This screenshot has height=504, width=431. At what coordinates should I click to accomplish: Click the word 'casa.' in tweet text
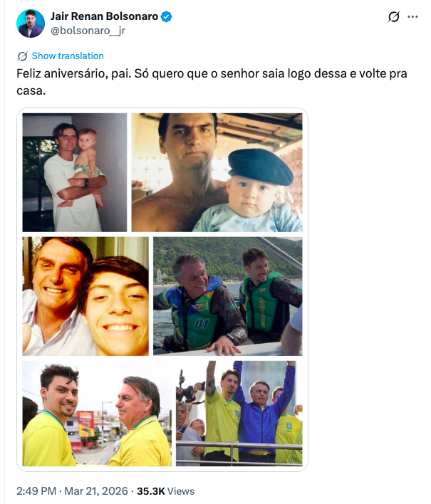[31, 91]
